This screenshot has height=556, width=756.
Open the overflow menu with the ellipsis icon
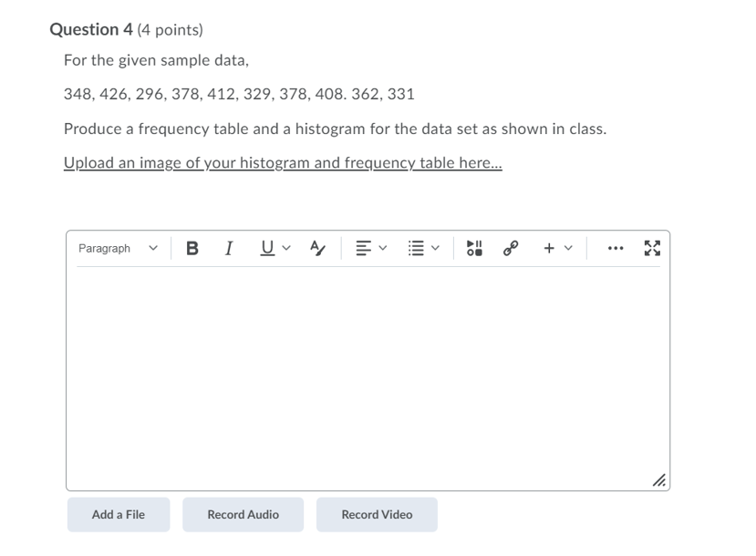(x=616, y=247)
